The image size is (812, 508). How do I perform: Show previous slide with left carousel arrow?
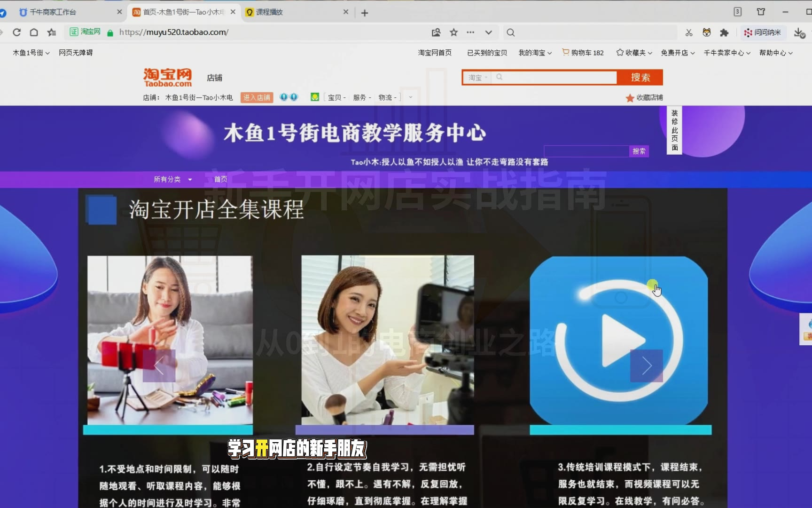point(159,365)
